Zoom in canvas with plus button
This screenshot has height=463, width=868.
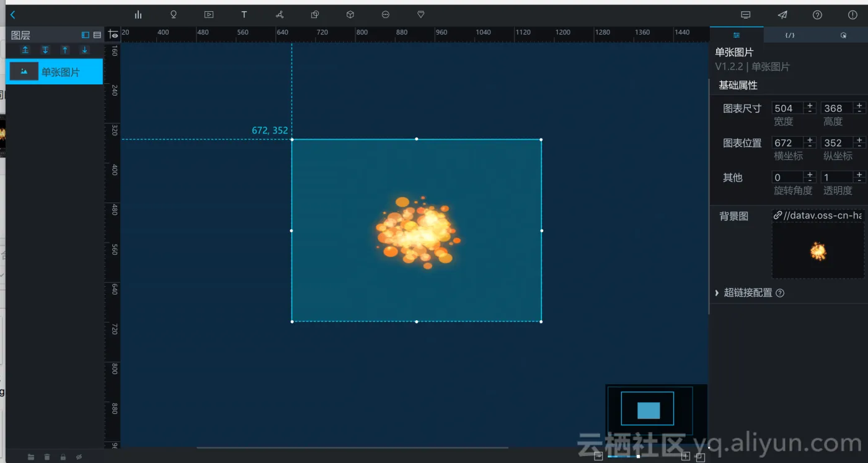686,456
